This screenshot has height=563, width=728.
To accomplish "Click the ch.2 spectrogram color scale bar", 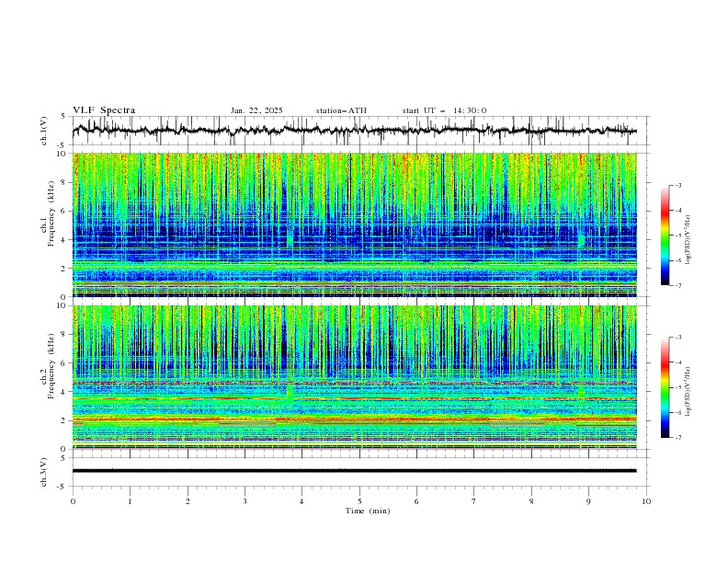I will tap(665, 387).
